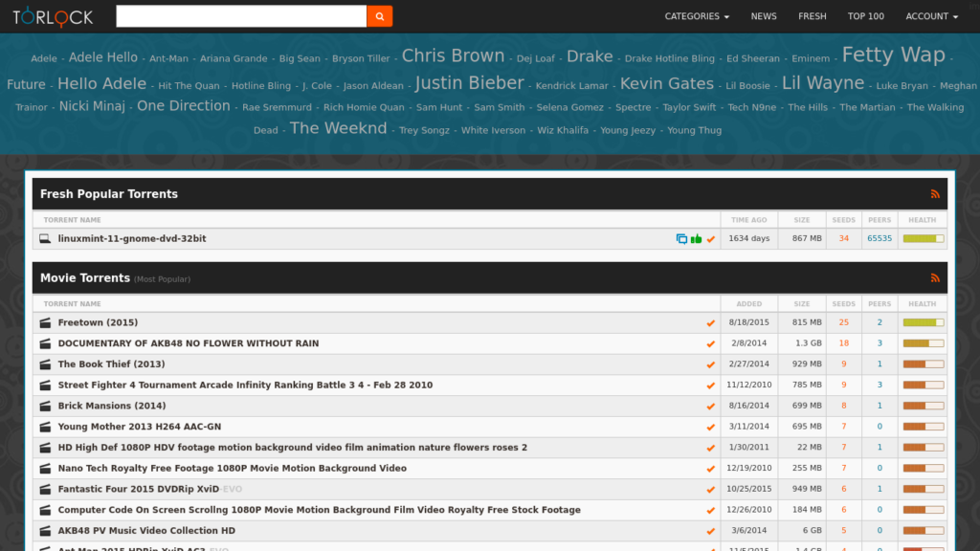Click the thumbs-up icon on linuxmint torrent
This screenshot has height=551, width=980.
click(696, 238)
